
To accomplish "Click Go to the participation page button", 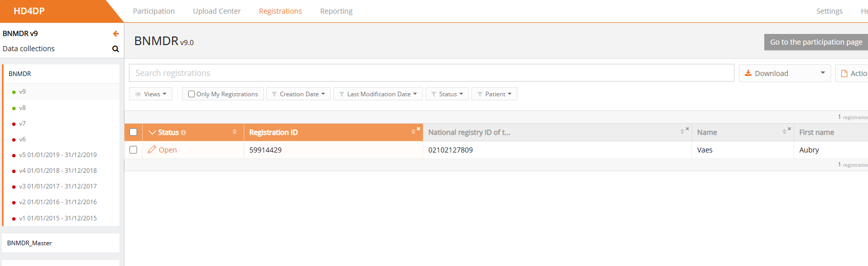I will (x=815, y=42).
